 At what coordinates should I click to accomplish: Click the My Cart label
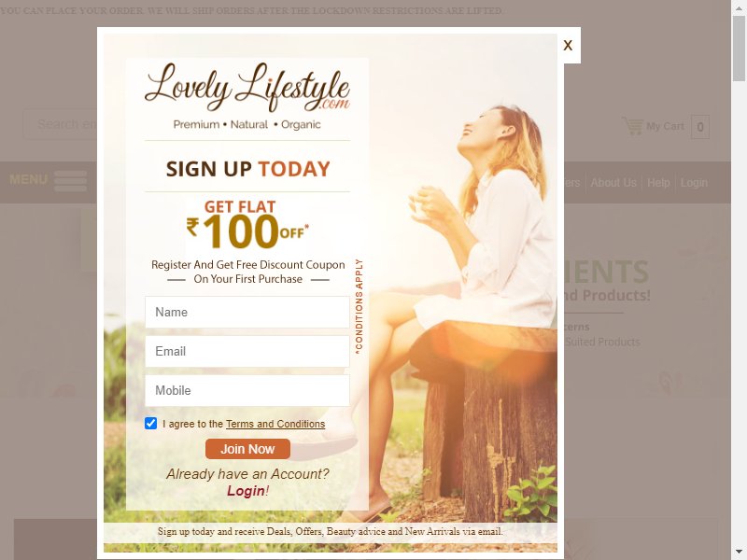[665, 126]
